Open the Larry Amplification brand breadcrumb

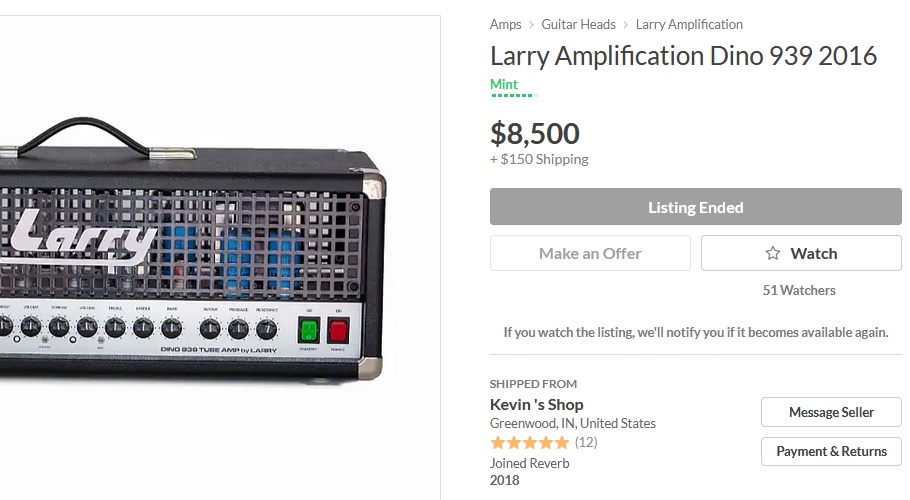(x=689, y=24)
